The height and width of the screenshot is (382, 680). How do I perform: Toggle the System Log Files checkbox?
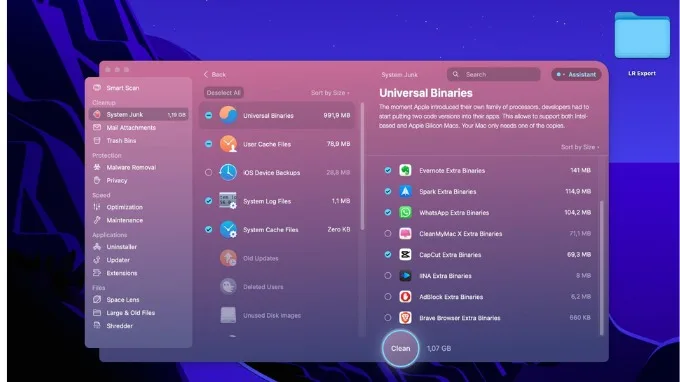click(x=209, y=201)
